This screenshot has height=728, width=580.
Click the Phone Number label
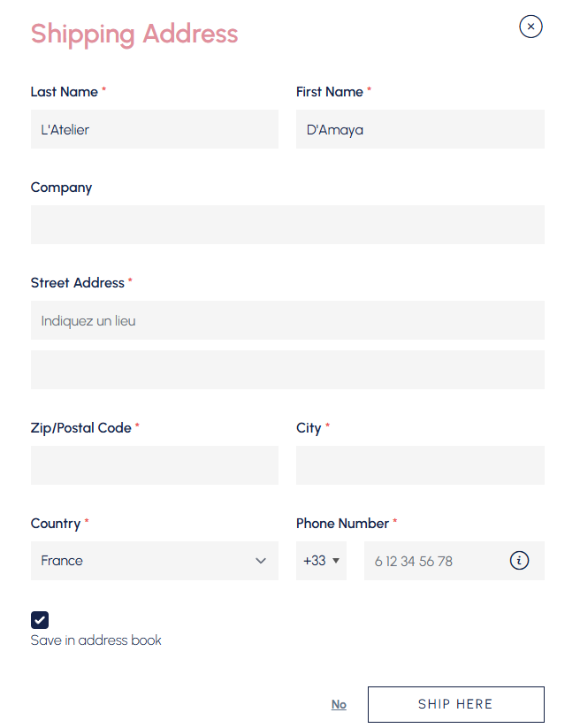coord(342,524)
